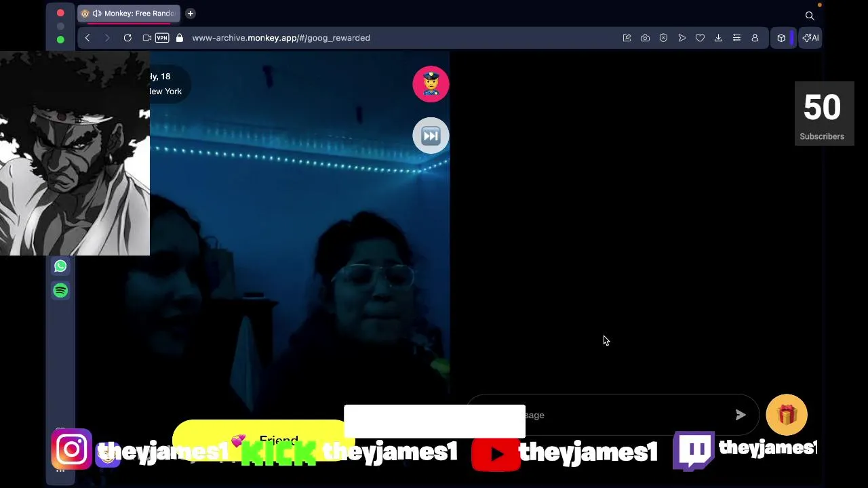
Task: Open the ad blocker shield icon
Action: tap(663, 38)
